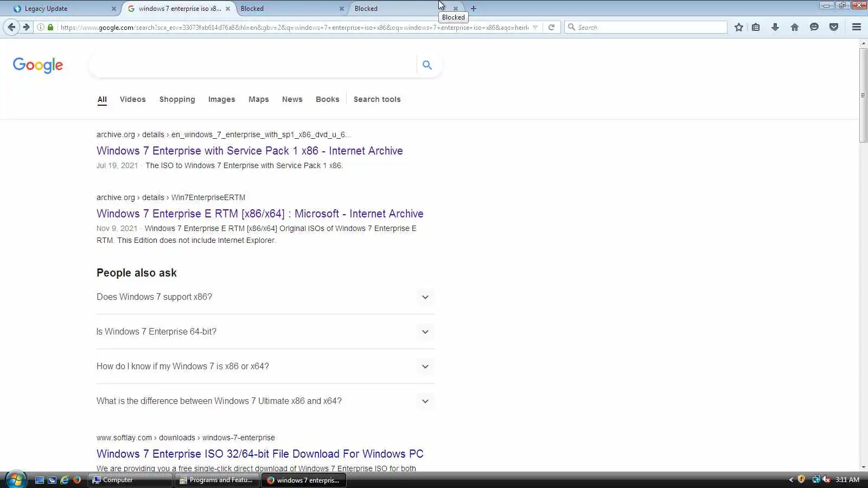This screenshot has width=868, height=488.
Task: Open the network tray icon
Action: click(x=815, y=479)
